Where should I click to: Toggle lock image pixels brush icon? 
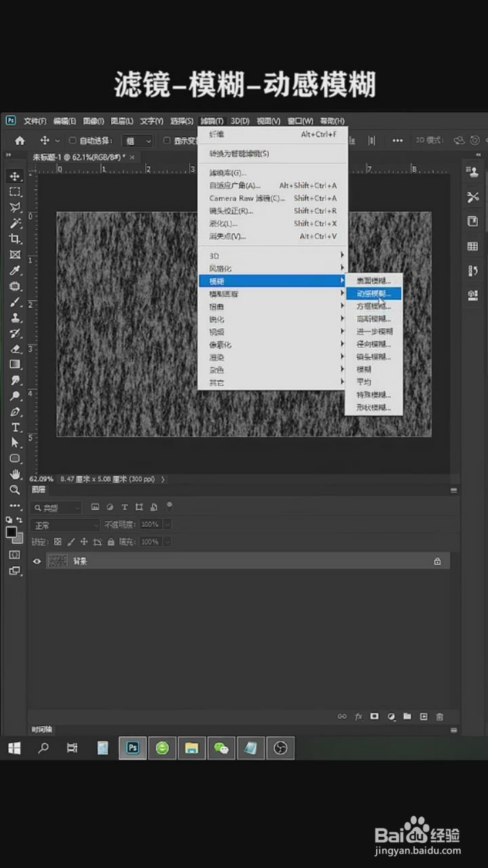click(x=71, y=542)
